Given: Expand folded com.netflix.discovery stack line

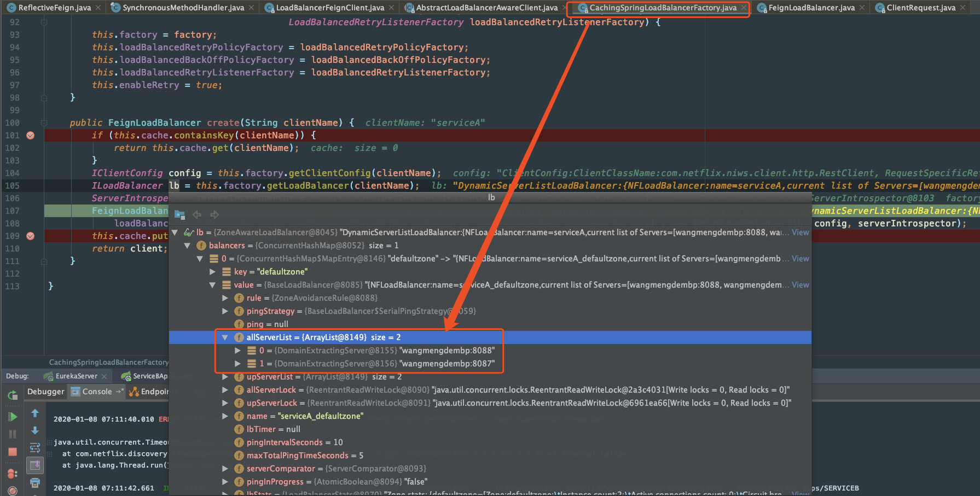Looking at the screenshot, I should (49, 454).
